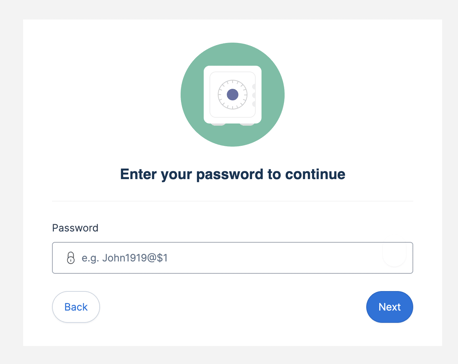Click the word 'continue' in the heading
Viewport: 458px width, 364px height.
315,174
